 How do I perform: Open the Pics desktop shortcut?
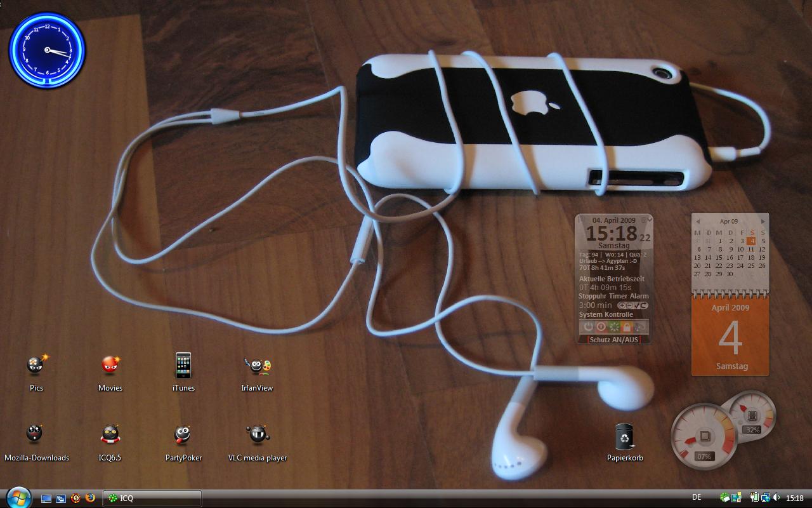[x=36, y=373]
